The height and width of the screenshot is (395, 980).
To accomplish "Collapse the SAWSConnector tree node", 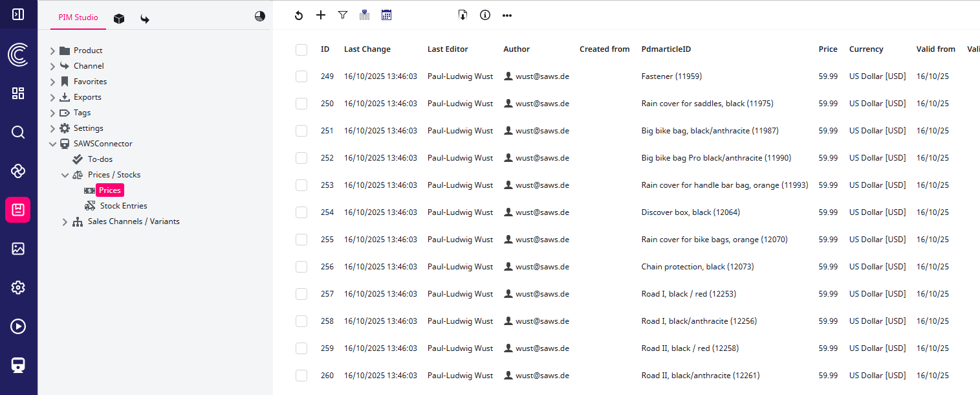I will [53, 144].
